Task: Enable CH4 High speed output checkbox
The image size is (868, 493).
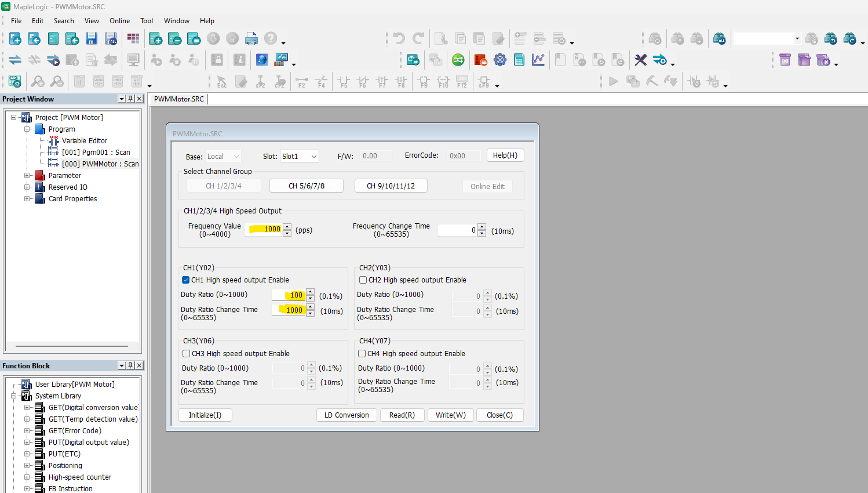Action: [362, 354]
